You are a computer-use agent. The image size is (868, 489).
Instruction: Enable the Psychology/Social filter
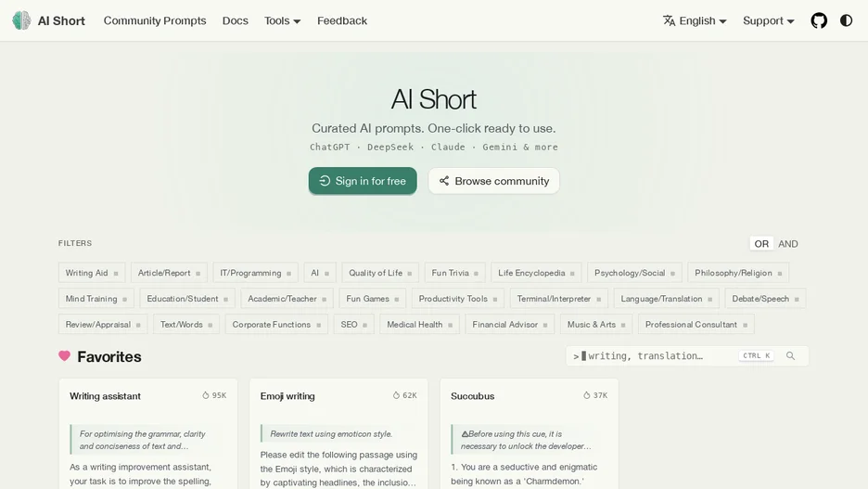pyautogui.click(x=634, y=273)
